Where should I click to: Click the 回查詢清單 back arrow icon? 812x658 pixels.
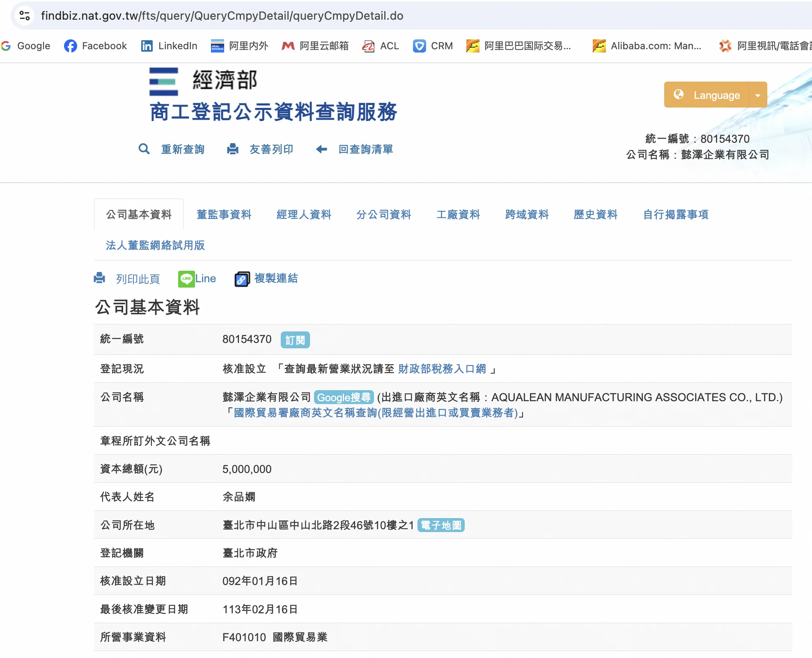(321, 149)
